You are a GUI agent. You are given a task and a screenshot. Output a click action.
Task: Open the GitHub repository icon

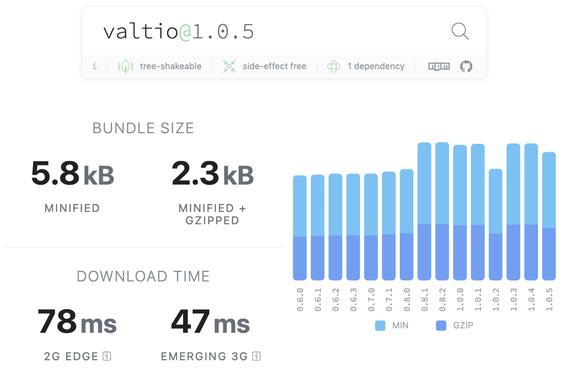coord(466,66)
